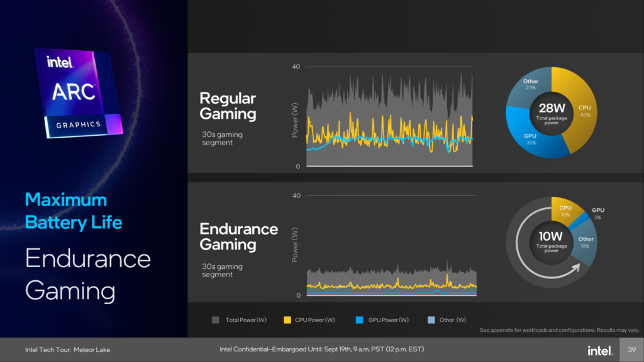Click the slide number 39
644x362 pixels.
pos(631,349)
